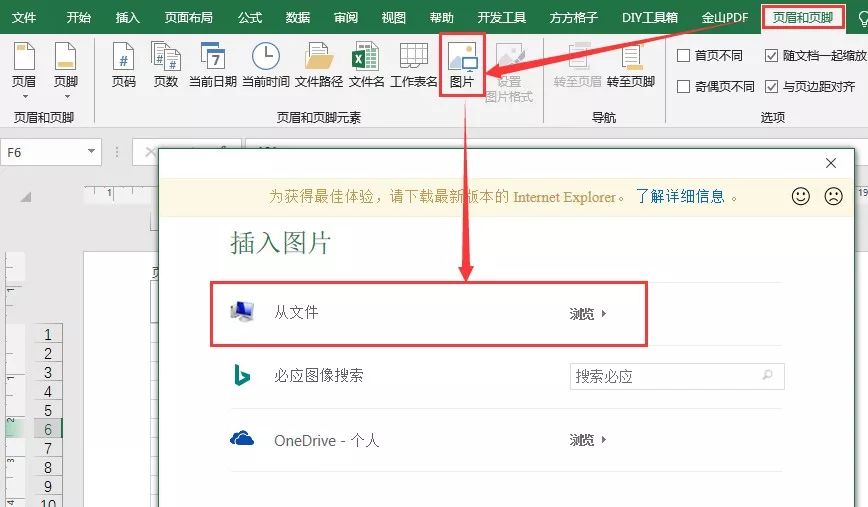The image size is (868, 507).
Task: Uncheck Align with Page Margins (与页边距对齐)
Action: (772, 87)
